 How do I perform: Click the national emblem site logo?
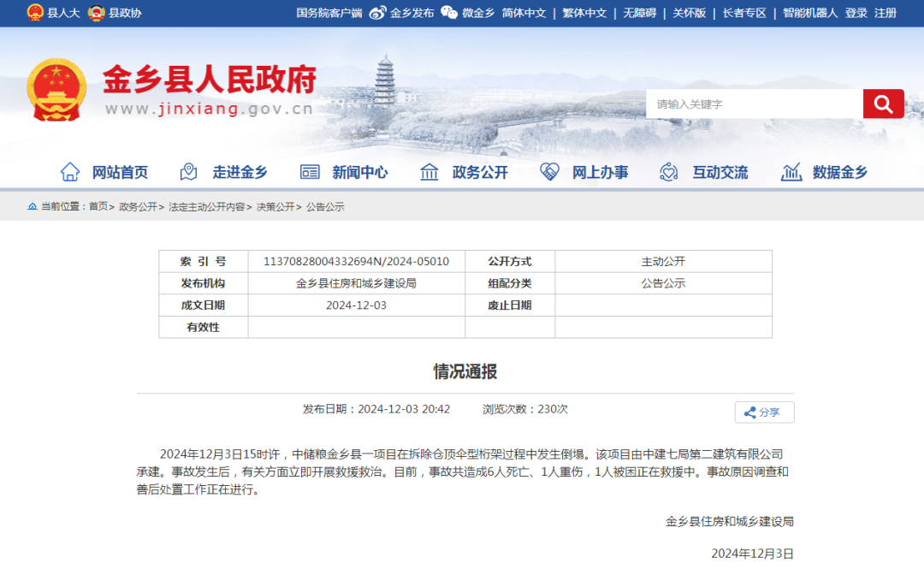56,90
